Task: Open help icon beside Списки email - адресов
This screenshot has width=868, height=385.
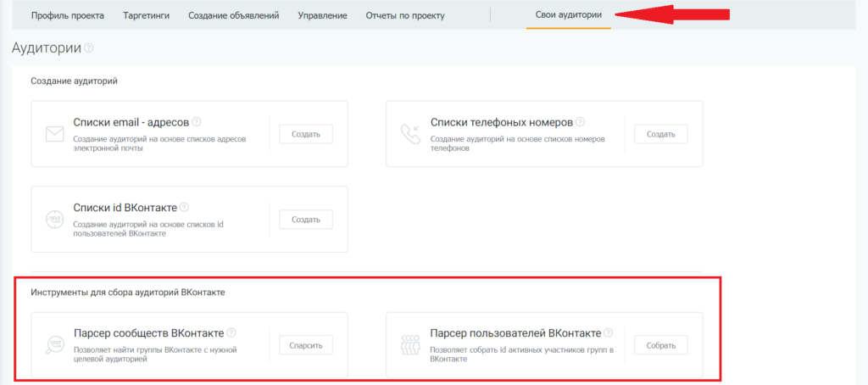Action: point(196,121)
